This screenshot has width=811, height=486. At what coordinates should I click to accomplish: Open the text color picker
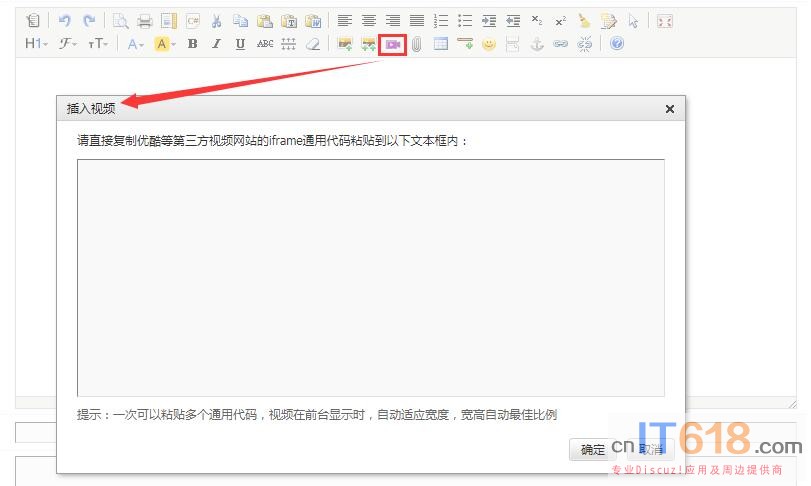click(135, 44)
